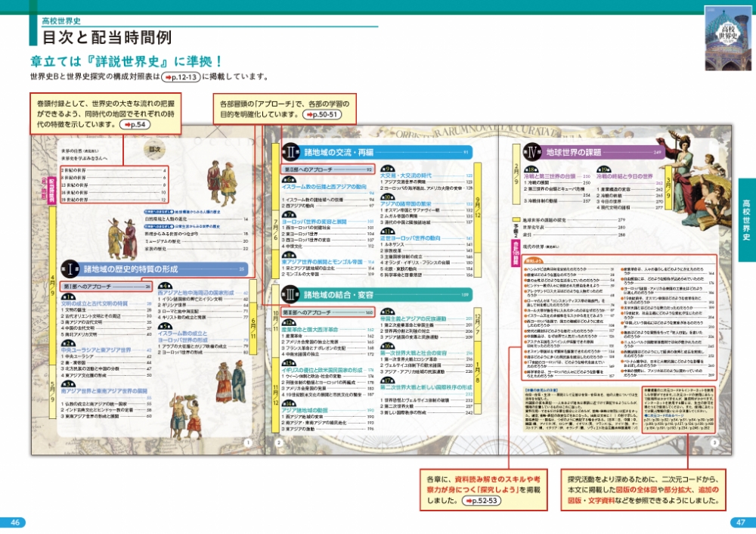Click the Part IV roman numeral circle

tap(532, 152)
